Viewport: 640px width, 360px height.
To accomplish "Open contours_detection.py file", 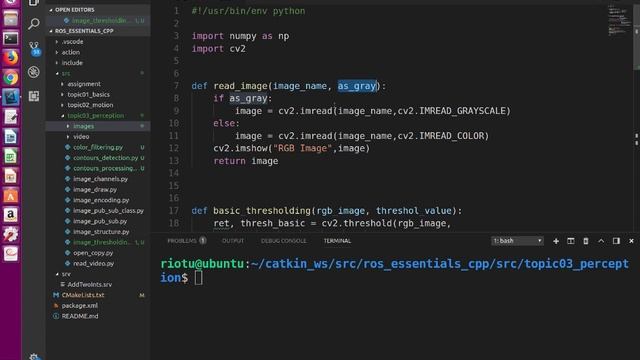I will (x=98, y=158).
